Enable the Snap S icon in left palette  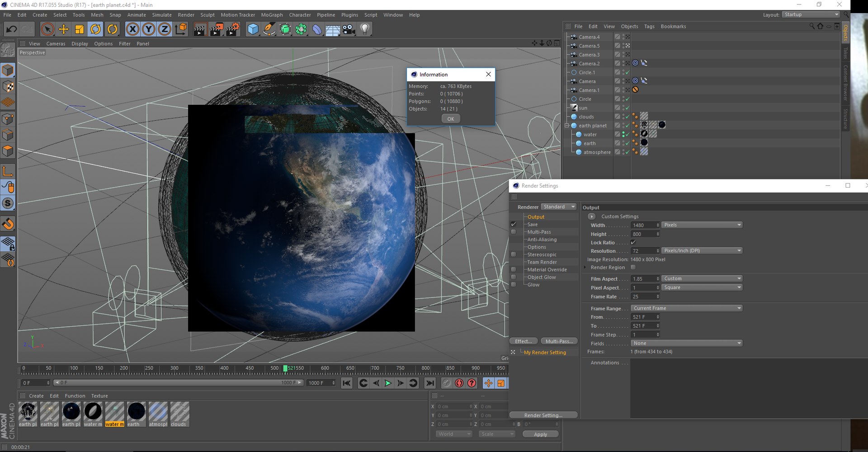[8, 203]
